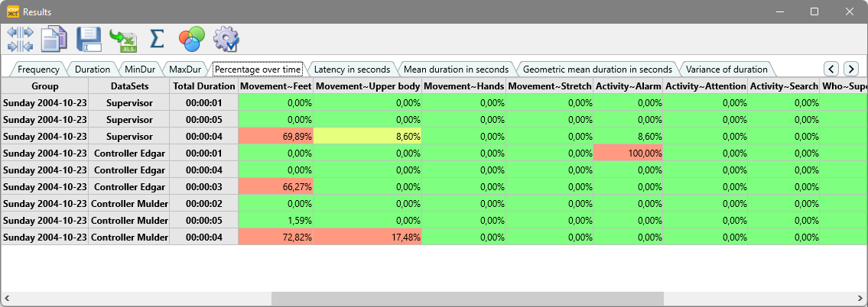
Task: Click the app icon in the title bar
Action: [x=13, y=11]
